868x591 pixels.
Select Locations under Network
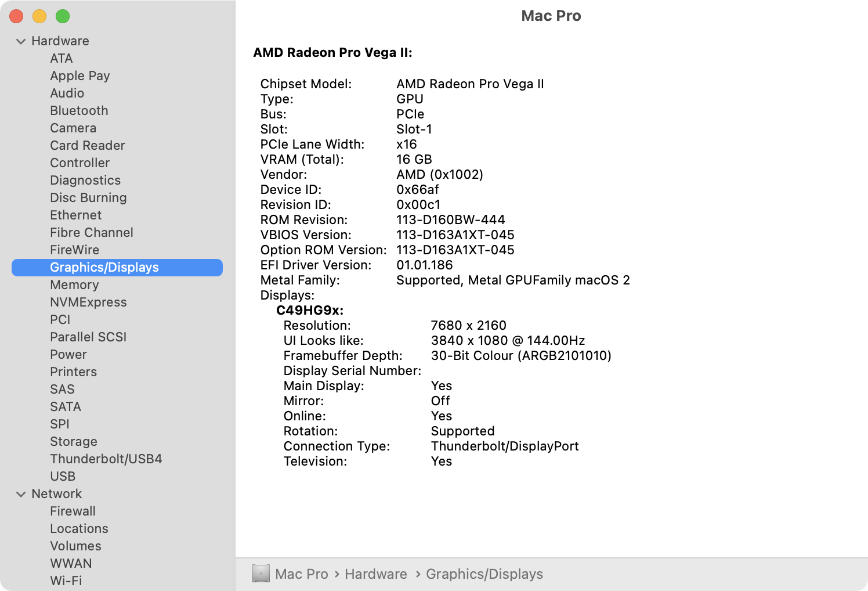click(79, 529)
